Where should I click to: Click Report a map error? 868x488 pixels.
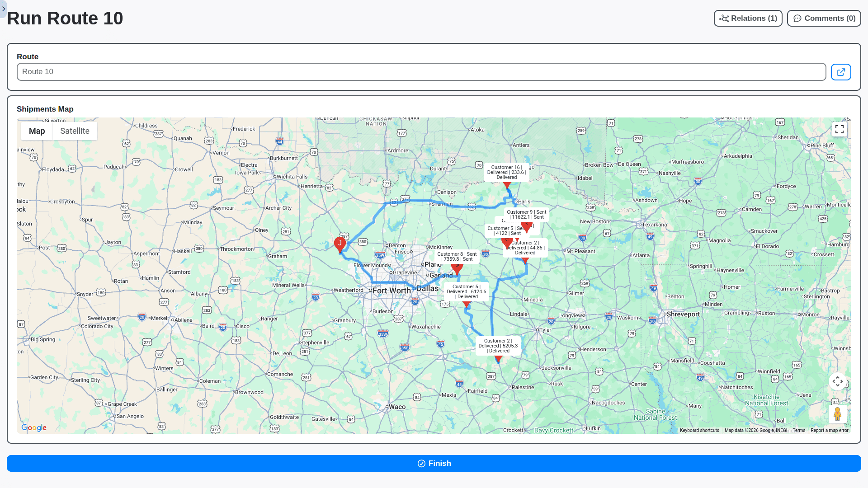pyautogui.click(x=830, y=430)
